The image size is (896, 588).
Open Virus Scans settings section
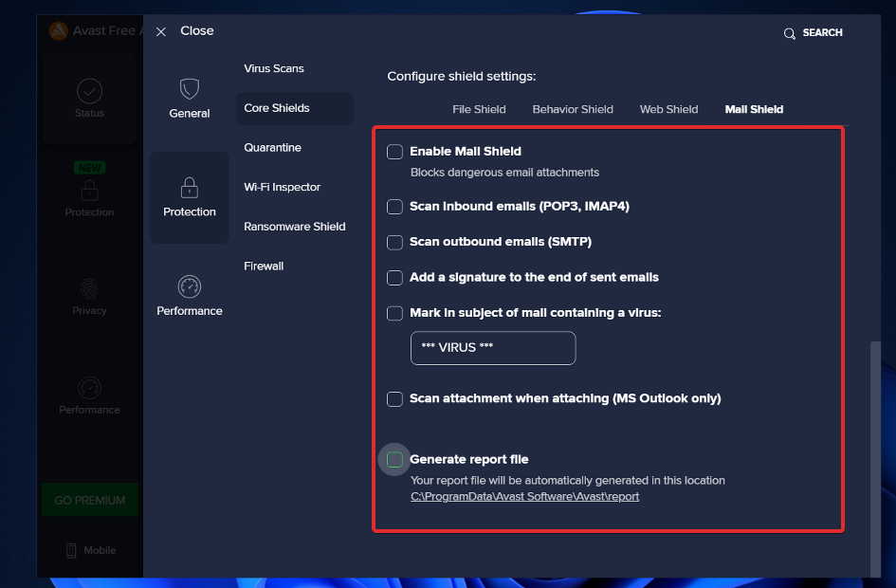(x=274, y=68)
